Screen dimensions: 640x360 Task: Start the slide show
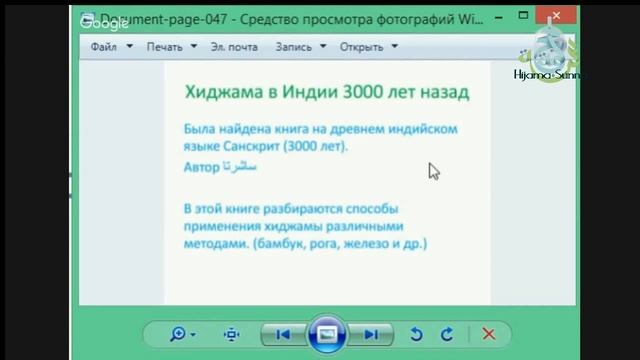point(327,335)
